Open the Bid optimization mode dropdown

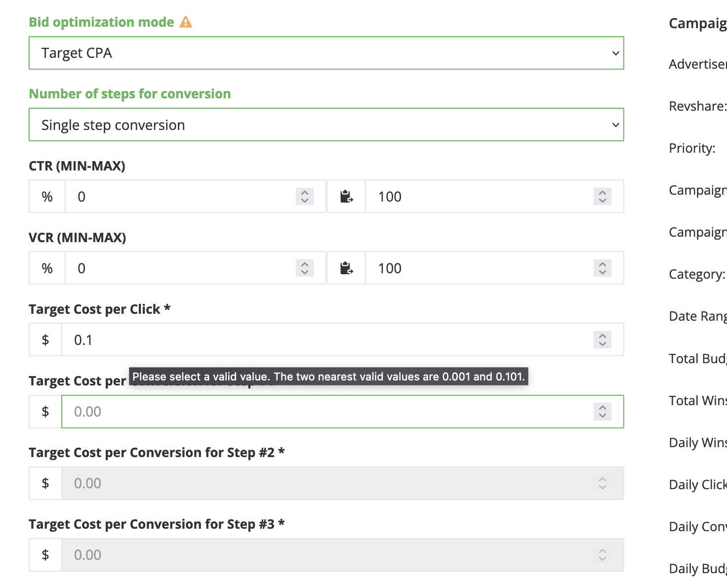tap(326, 53)
